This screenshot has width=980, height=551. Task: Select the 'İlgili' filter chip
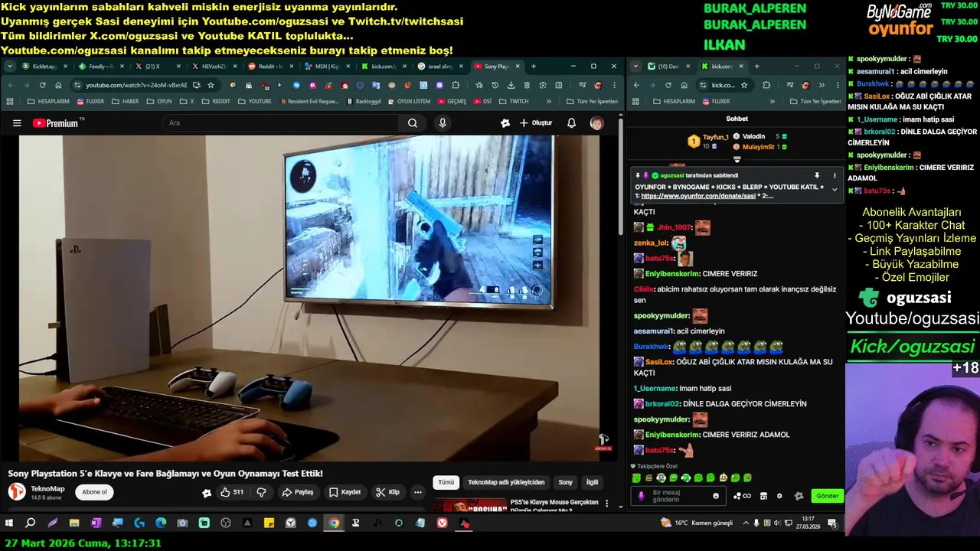pyautogui.click(x=592, y=482)
